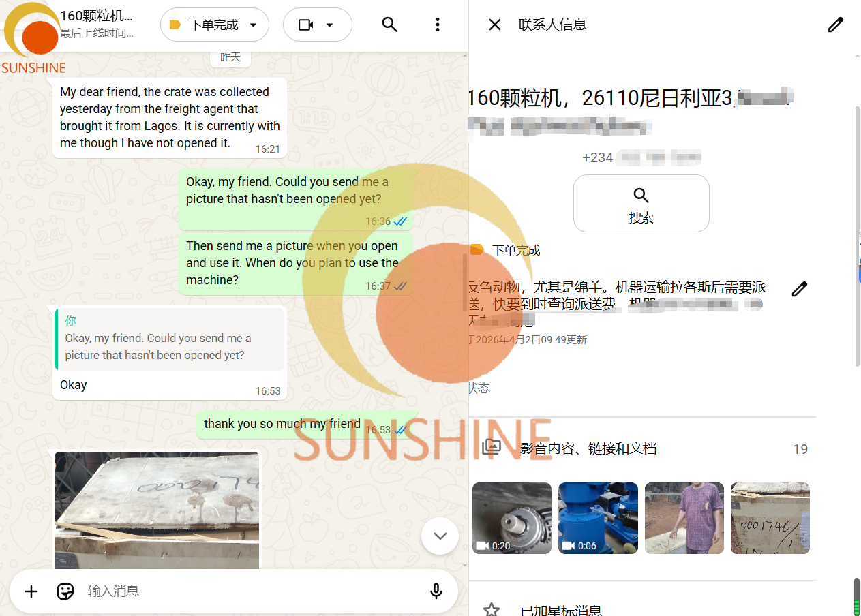Image resolution: width=861 pixels, height=616 pixels.
Task: Click the plus attach icon
Action: [x=31, y=591]
